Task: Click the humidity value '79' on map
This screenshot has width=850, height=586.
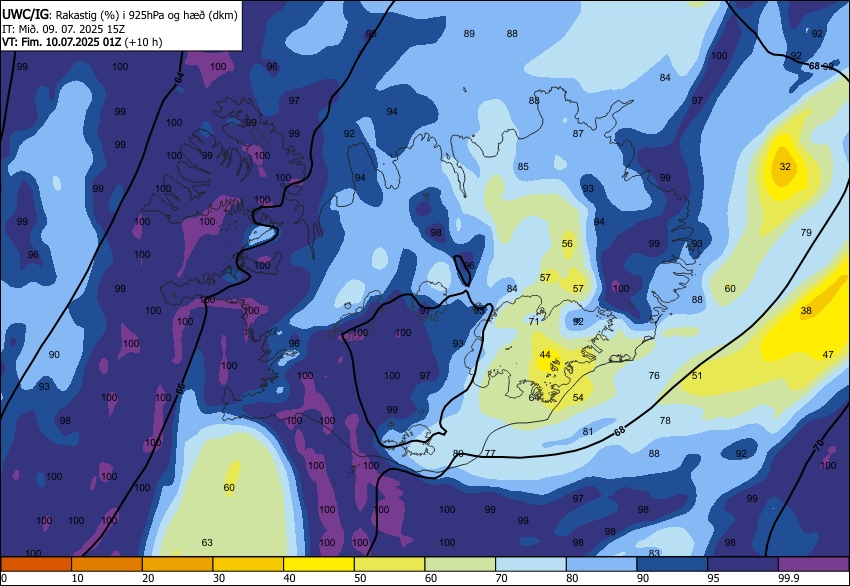Action: (806, 233)
